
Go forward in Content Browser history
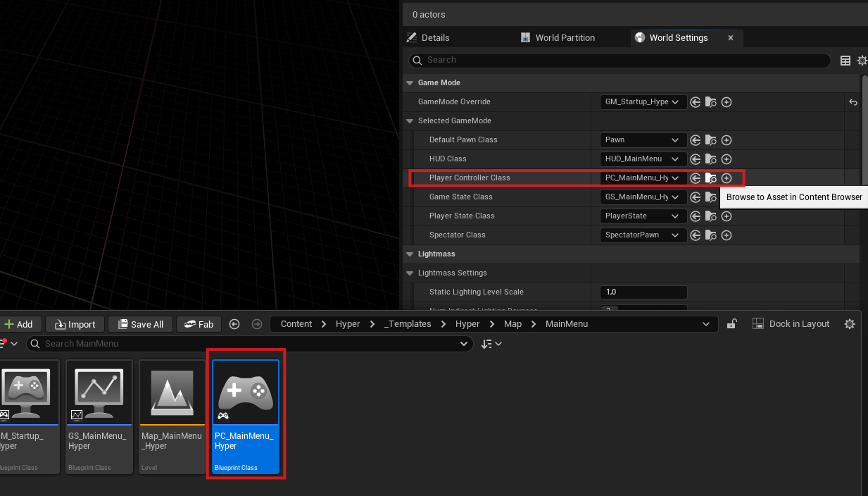257,324
